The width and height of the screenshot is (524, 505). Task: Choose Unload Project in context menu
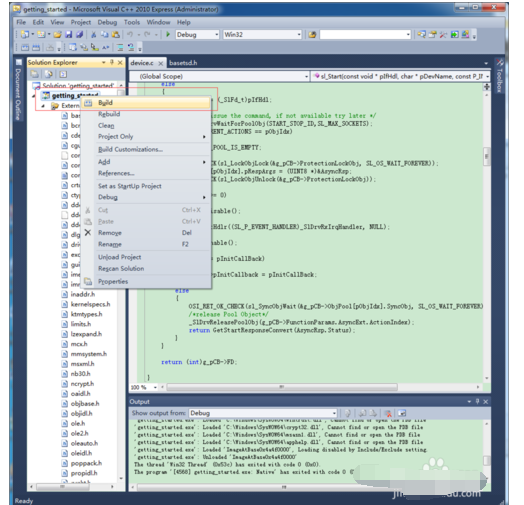click(x=147, y=257)
